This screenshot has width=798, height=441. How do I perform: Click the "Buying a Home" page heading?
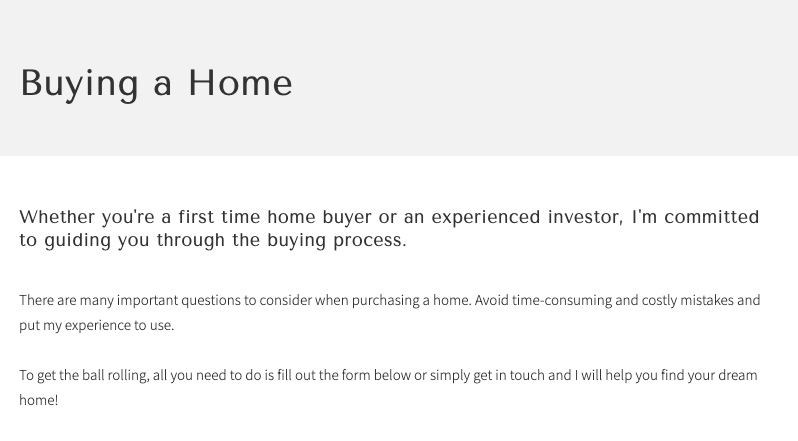click(x=156, y=84)
